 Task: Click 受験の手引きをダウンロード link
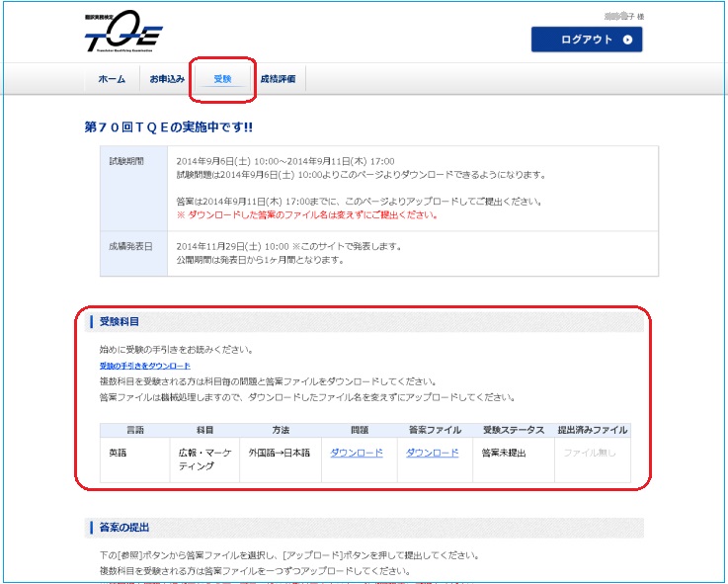pyautogui.click(x=145, y=366)
